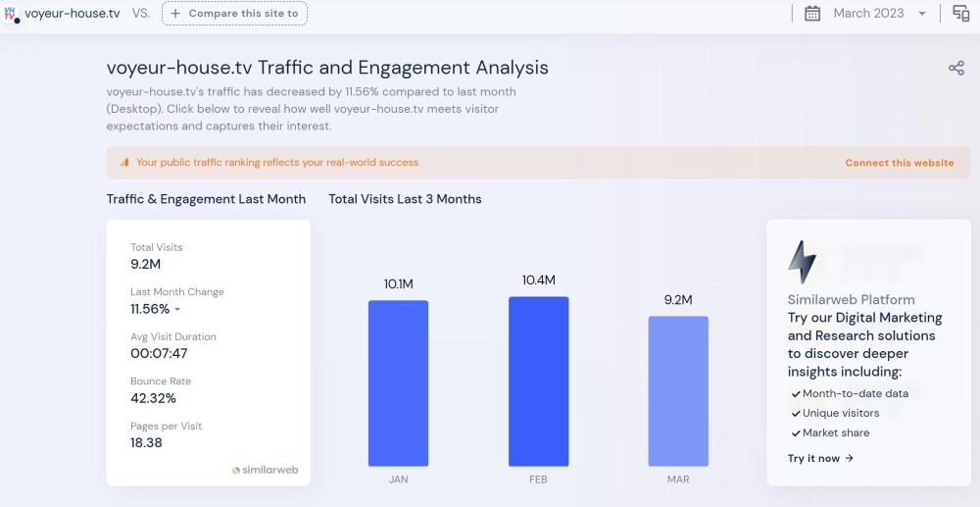Viewport: 980px width, 507px height.
Task: Click the calendar icon beside March 2023
Action: point(812,14)
